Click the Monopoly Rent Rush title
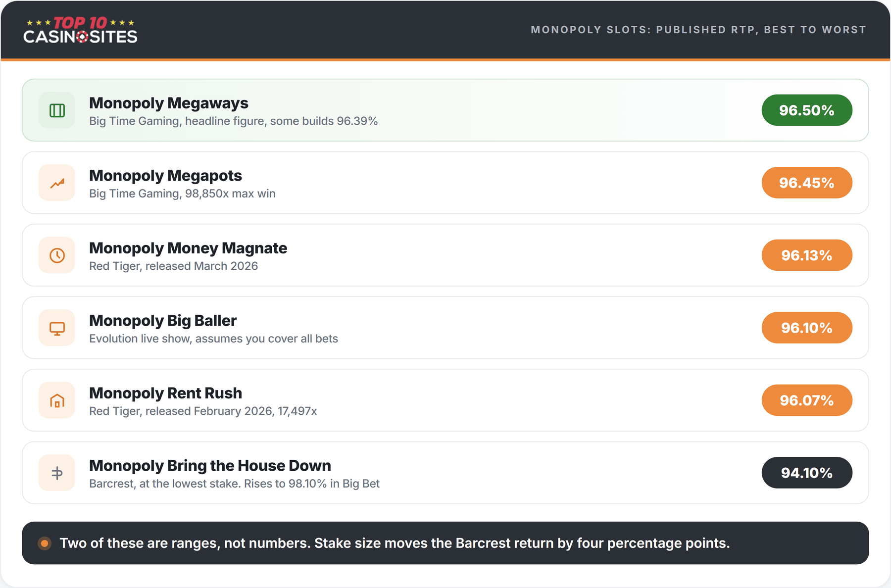The width and height of the screenshot is (891, 588). point(165,393)
